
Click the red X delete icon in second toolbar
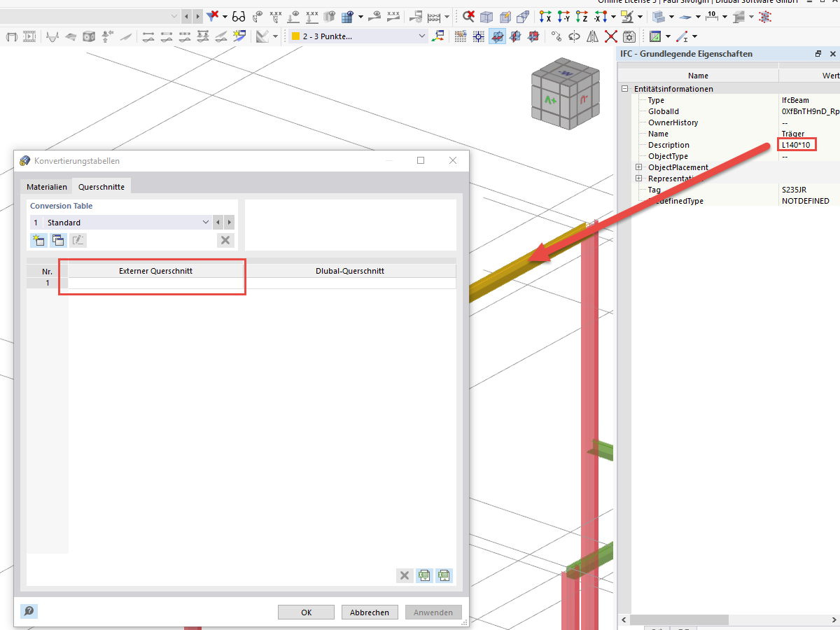click(611, 36)
